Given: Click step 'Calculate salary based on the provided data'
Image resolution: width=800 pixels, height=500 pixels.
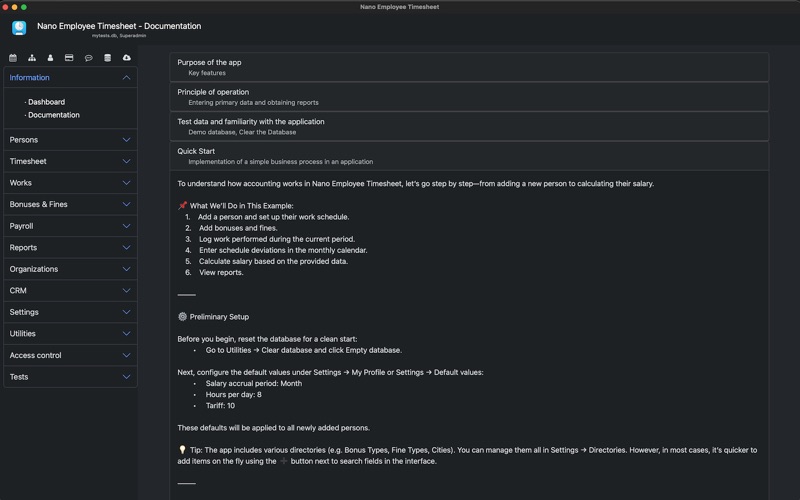Looking at the screenshot, I should click(273, 261).
